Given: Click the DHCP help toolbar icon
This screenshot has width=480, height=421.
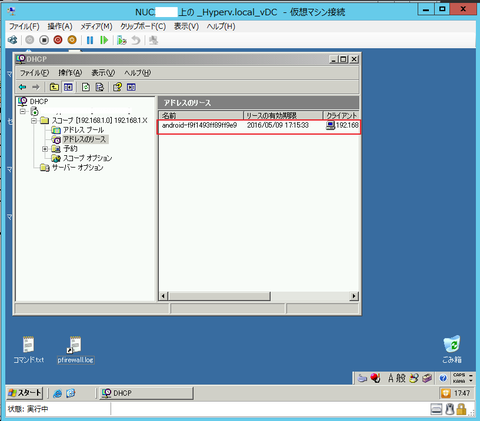Looking at the screenshot, I should [x=117, y=87].
